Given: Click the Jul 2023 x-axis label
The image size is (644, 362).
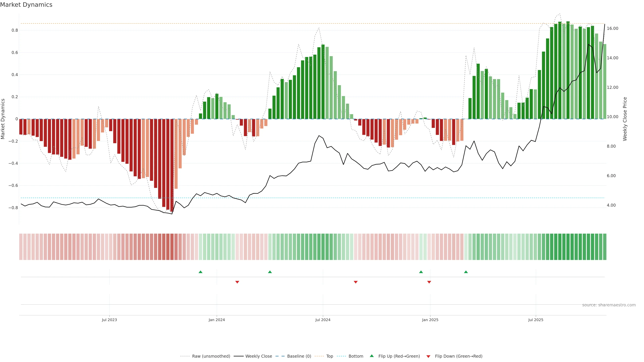Looking at the screenshot, I should coord(109,320).
